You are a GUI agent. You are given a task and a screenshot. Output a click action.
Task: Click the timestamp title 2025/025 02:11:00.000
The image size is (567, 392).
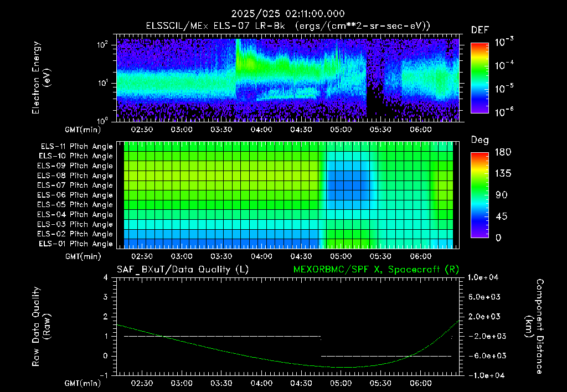(288, 14)
